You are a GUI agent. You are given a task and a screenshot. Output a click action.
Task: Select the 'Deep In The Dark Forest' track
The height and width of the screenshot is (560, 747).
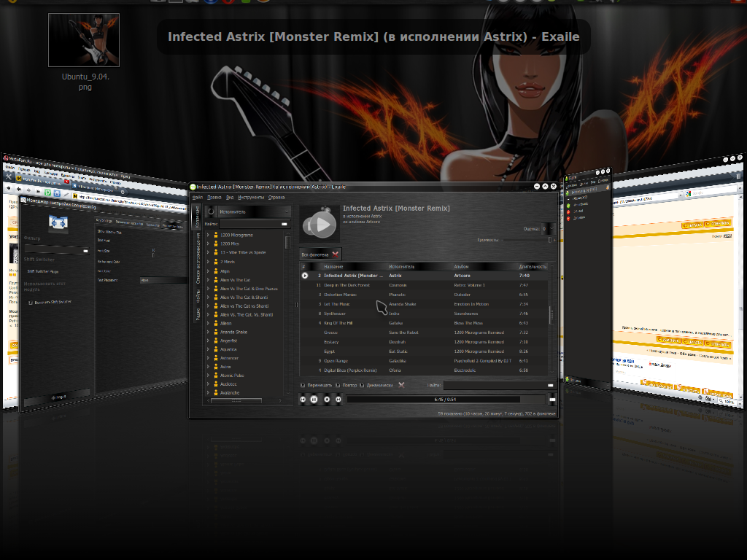[423, 285]
